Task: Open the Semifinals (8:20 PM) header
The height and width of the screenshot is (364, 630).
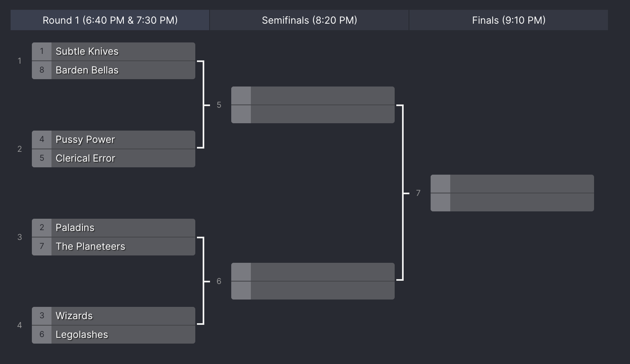Action: (x=309, y=20)
